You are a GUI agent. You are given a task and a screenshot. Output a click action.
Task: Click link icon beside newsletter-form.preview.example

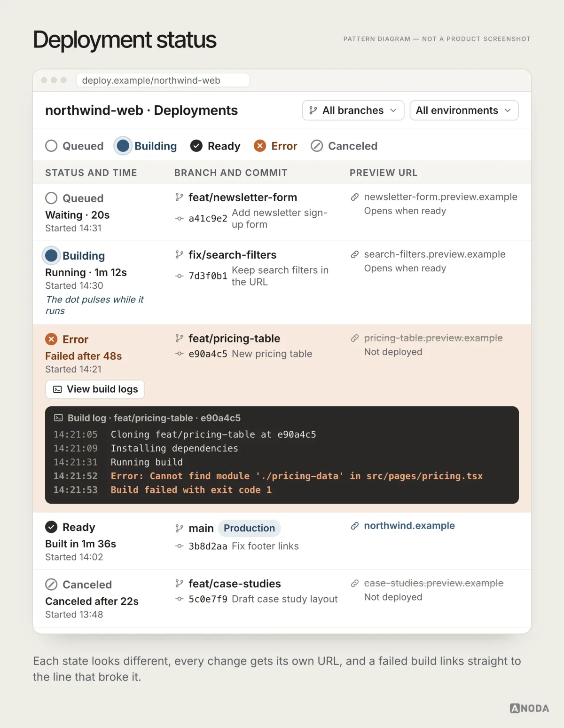tap(355, 197)
